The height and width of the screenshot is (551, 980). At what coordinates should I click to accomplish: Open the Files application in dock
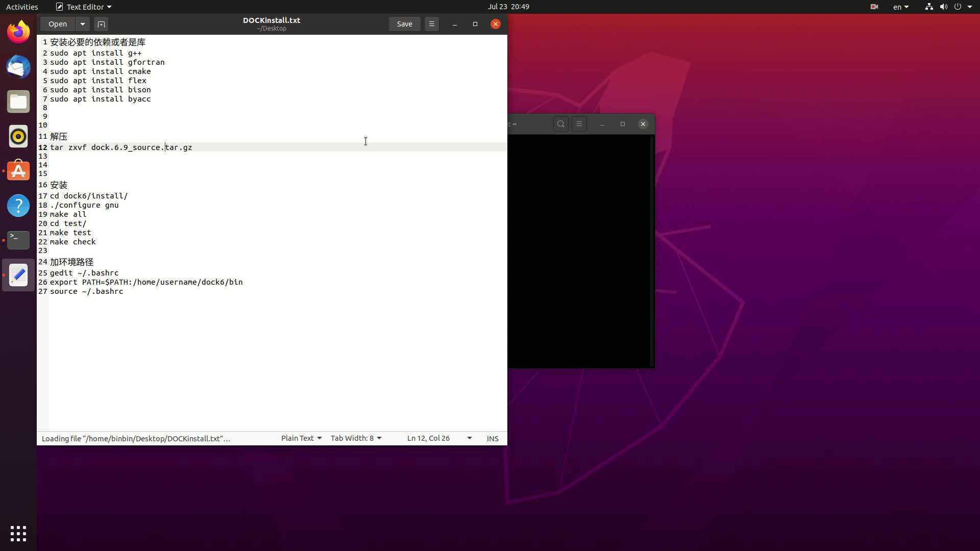point(18,102)
